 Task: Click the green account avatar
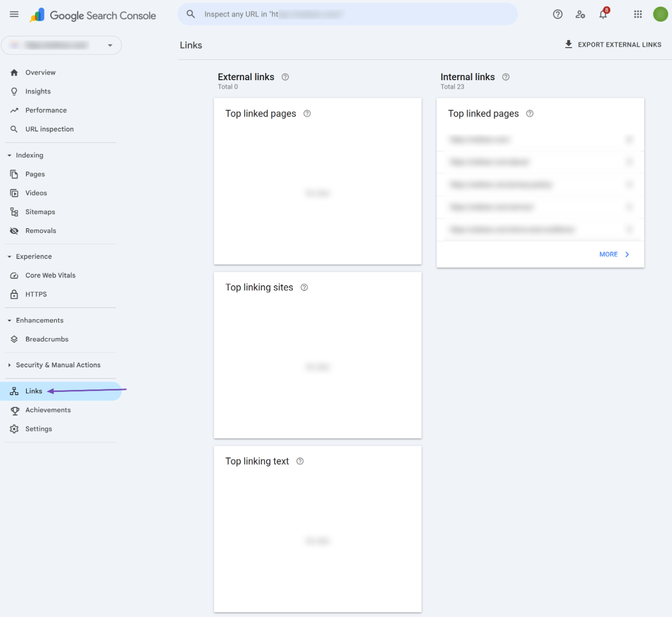click(660, 14)
